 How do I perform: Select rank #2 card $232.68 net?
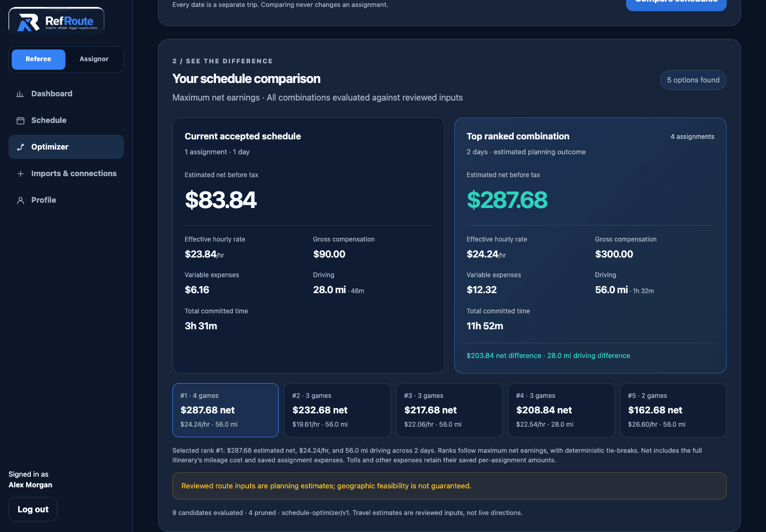[337, 410]
